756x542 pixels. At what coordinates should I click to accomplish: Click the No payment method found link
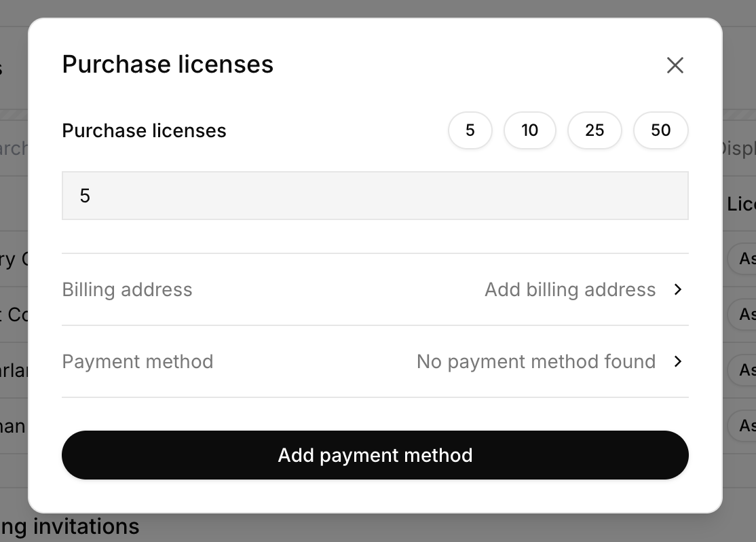click(535, 361)
